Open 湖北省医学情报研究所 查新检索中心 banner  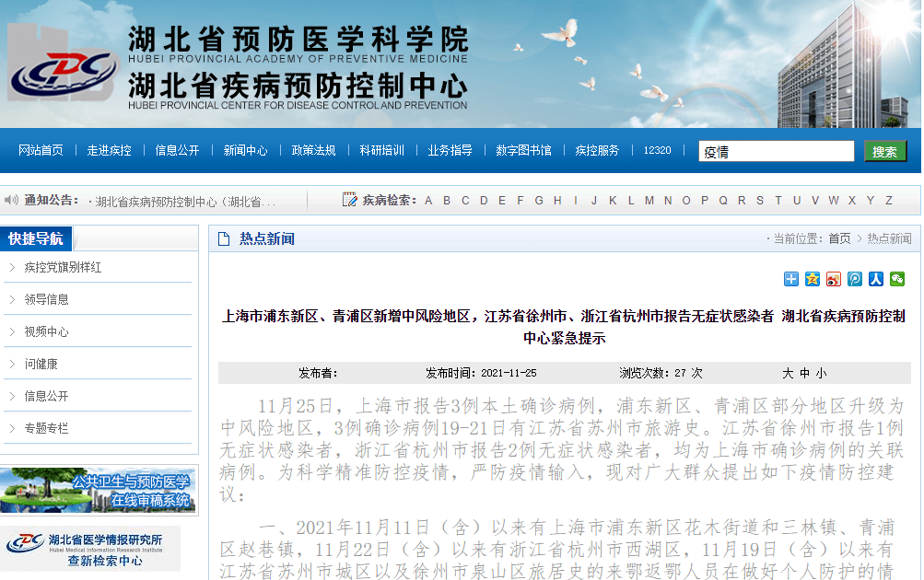[90, 549]
